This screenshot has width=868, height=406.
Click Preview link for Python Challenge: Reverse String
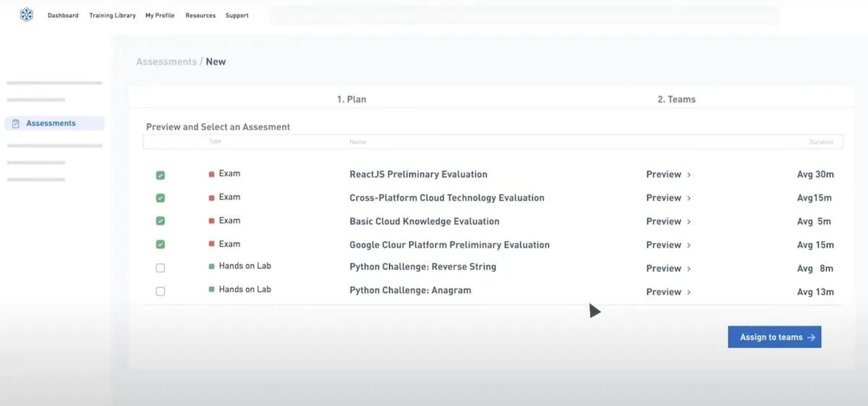(x=664, y=268)
